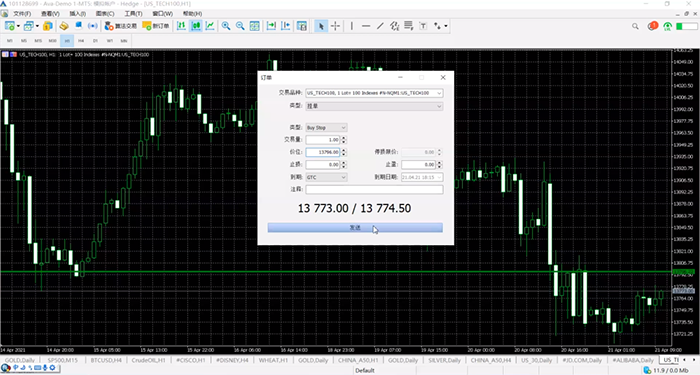
Task: Select the shapes and arrows objects tool
Action: 438,26
